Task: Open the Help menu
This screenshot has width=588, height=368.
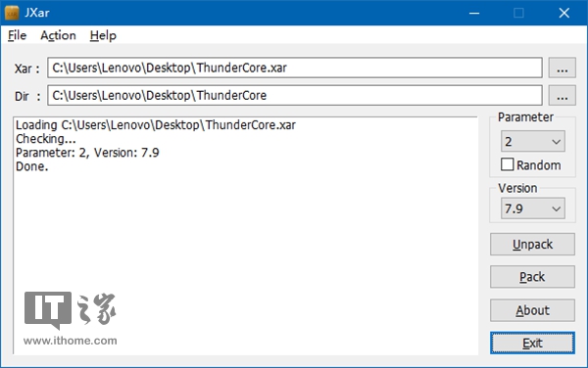Action: pyautogui.click(x=103, y=35)
